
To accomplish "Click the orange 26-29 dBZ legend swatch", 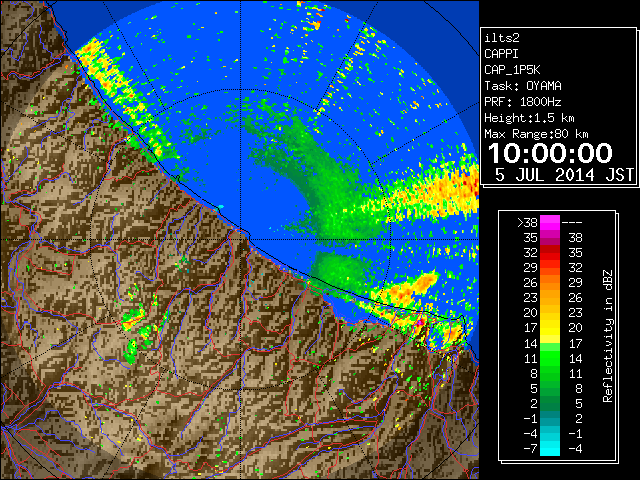I will click(550, 282).
